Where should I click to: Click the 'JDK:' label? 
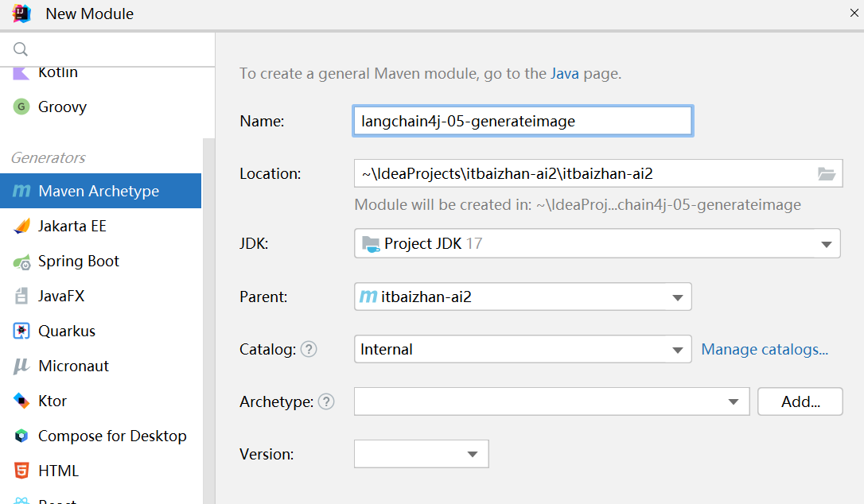pos(254,243)
